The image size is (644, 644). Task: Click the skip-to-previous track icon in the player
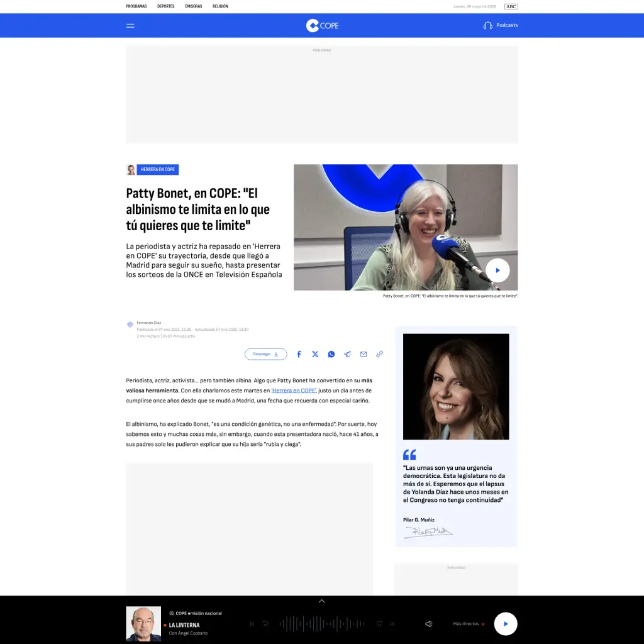pos(252,624)
